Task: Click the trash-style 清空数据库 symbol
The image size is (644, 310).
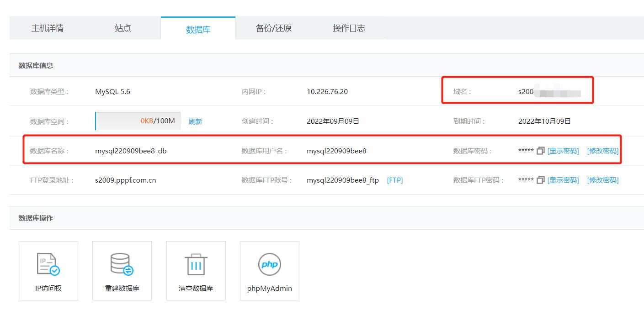Action: (x=196, y=264)
